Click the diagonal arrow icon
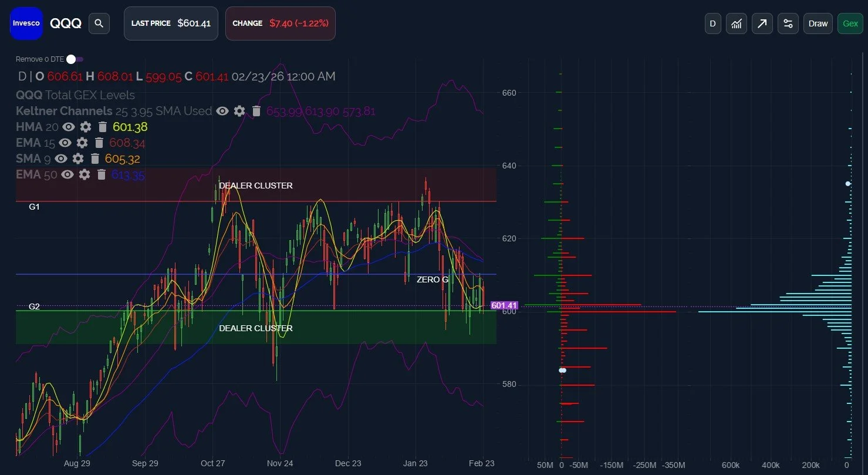The image size is (868, 475). pos(762,23)
